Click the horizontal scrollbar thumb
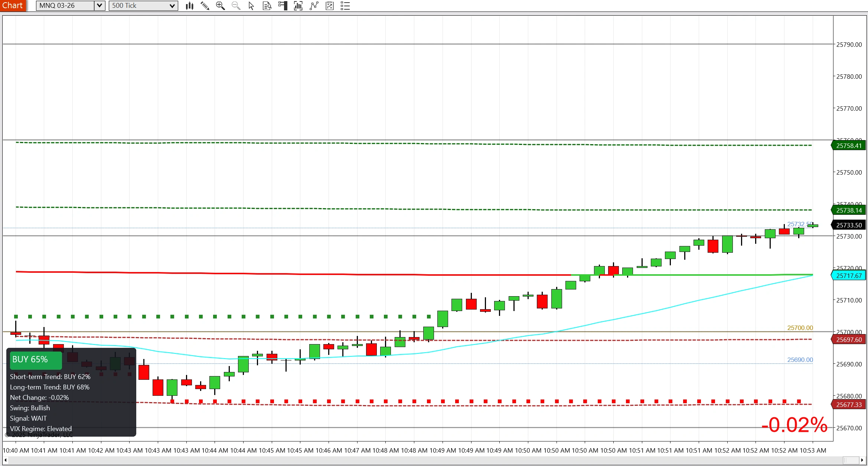The height and width of the screenshot is (466, 868). click(x=851, y=460)
